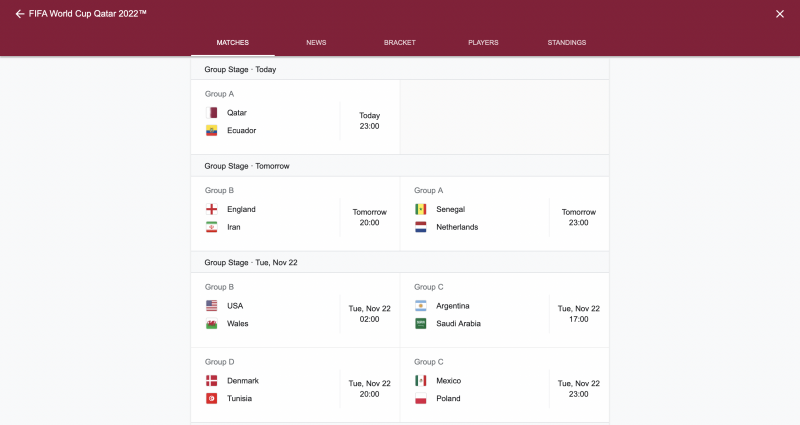This screenshot has width=800, height=425.
Task: Go back using the left arrow icon
Action: click(x=20, y=14)
